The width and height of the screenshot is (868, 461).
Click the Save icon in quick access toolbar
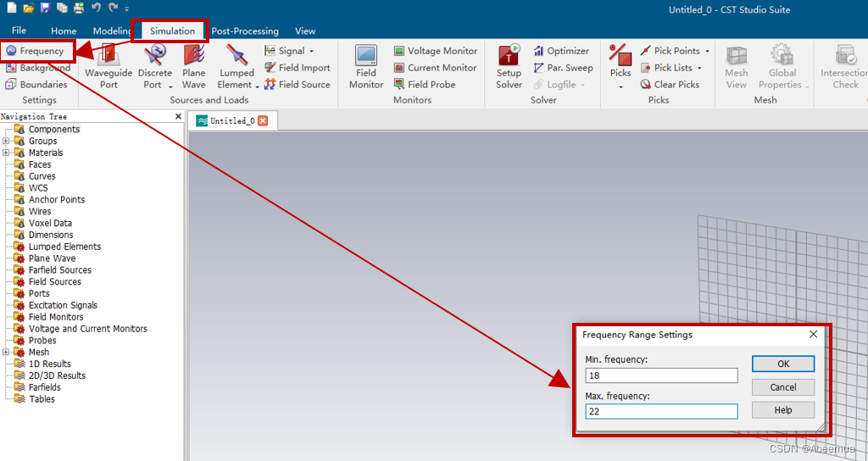click(x=46, y=8)
